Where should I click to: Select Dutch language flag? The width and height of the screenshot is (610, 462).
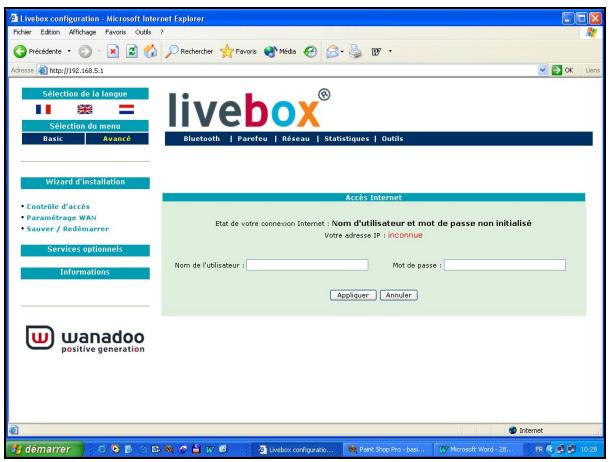(126, 110)
